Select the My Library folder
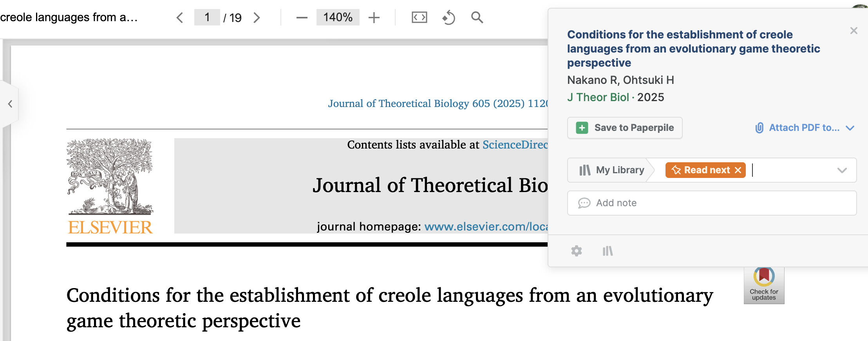 coord(611,170)
